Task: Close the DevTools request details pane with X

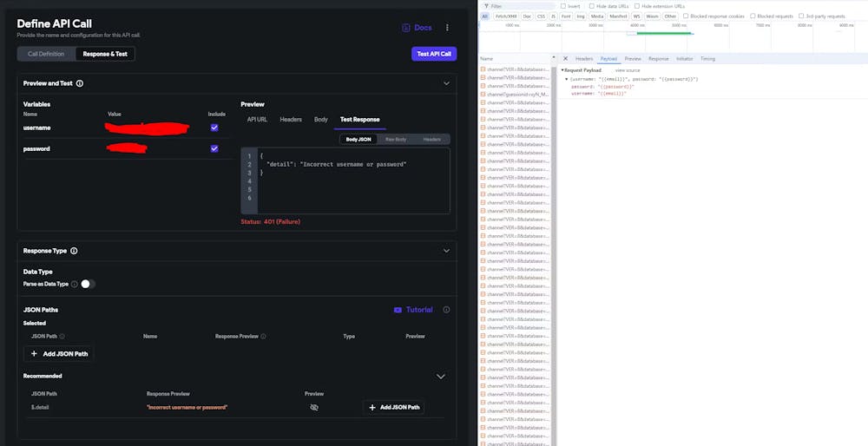Action: [565, 59]
